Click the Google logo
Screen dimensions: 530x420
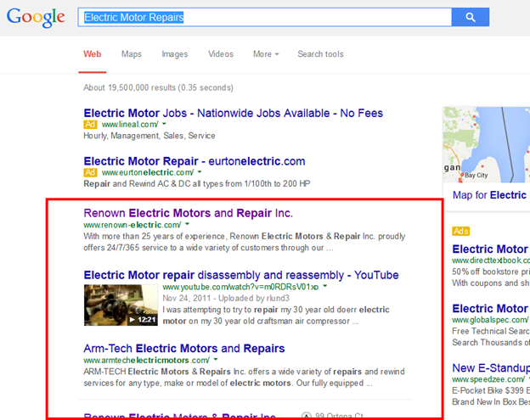(36, 18)
